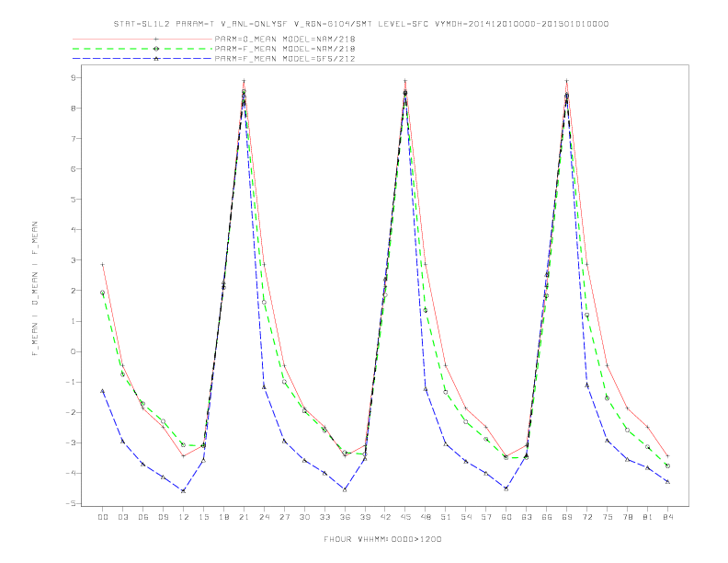Click x-axis forecast hour label 60

click(506, 517)
